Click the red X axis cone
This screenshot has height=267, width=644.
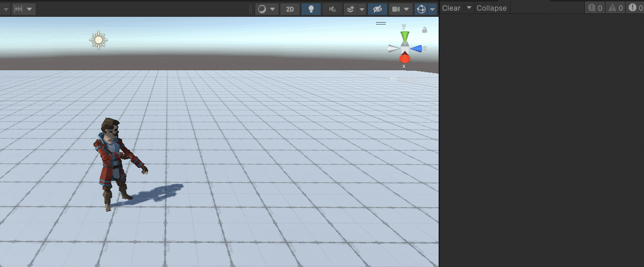(405, 59)
